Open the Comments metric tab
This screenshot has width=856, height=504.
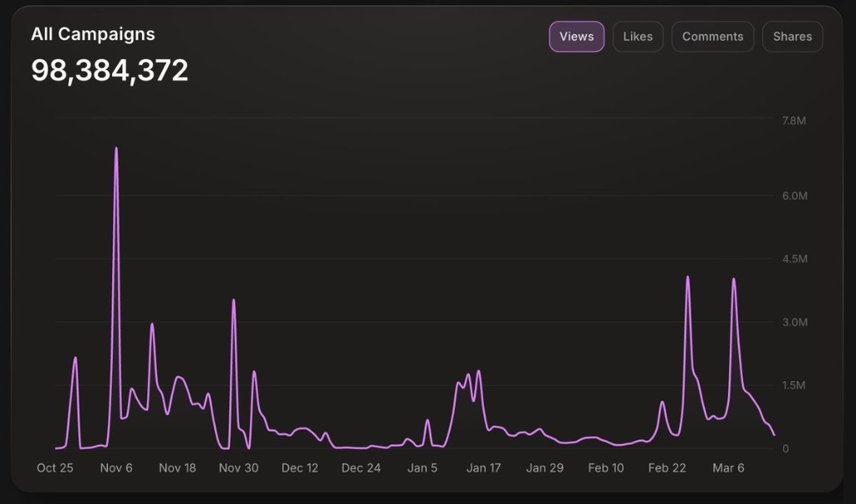tap(712, 37)
